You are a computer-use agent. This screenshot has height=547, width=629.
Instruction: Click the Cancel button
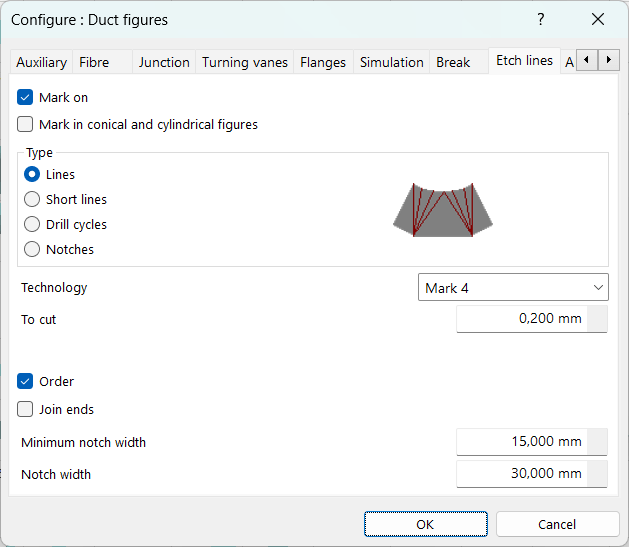coord(557,524)
